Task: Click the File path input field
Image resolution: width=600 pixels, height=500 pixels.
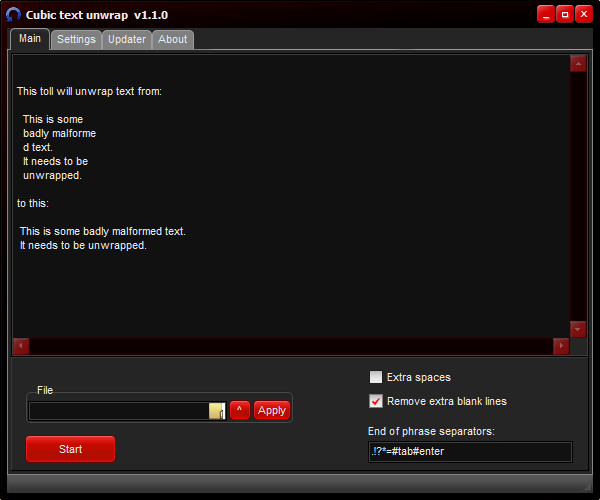Action: coord(119,411)
